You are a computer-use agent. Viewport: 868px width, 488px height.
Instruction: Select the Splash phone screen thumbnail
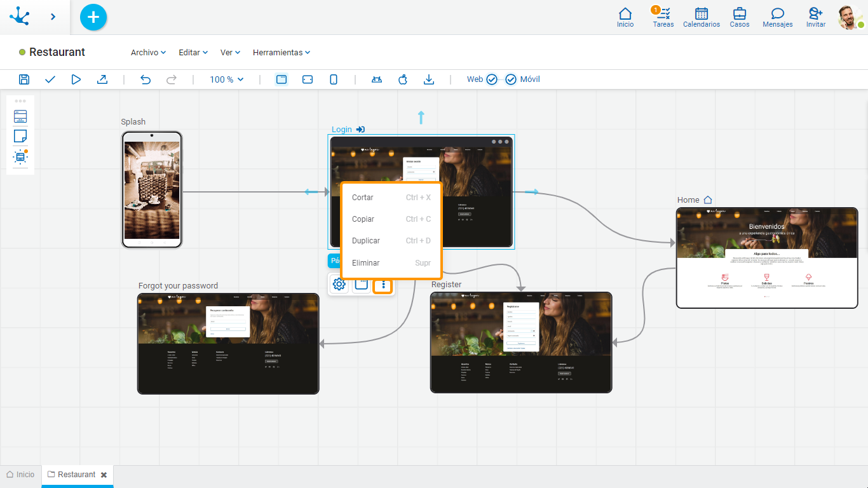(x=152, y=189)
